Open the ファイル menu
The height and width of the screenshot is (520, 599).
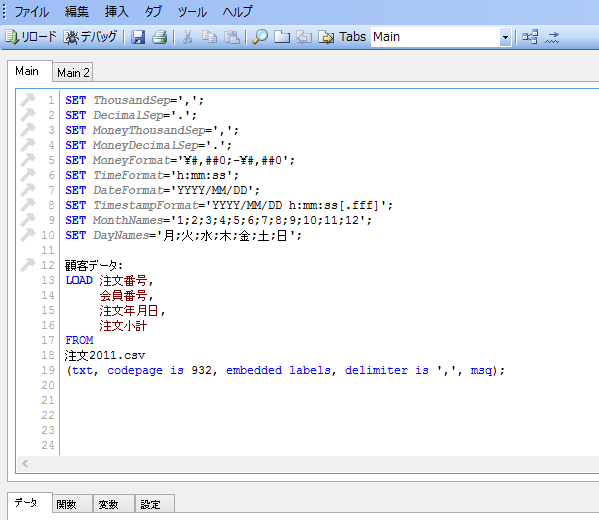pyautogui.click(x=32, y=12)
